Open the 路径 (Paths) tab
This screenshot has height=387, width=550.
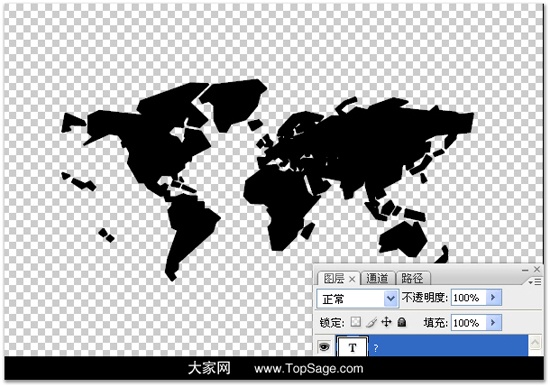[412, 279]
